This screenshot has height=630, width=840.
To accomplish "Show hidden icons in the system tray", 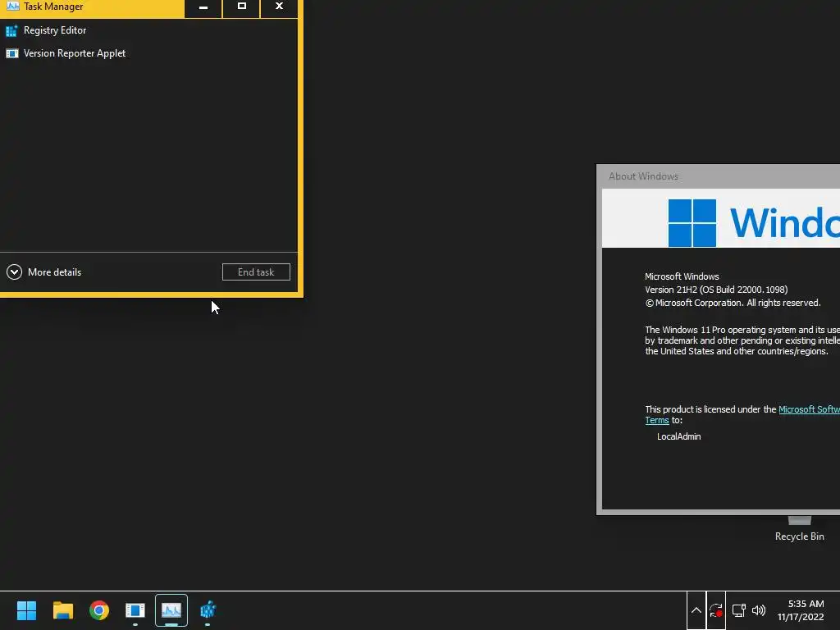I will [x=696, y=610].
